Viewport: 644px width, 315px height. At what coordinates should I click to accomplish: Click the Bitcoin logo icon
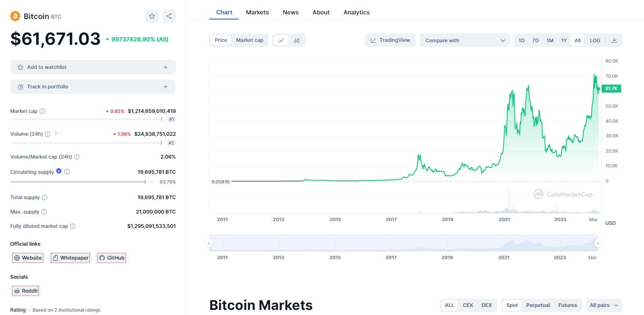coord(15,16)
